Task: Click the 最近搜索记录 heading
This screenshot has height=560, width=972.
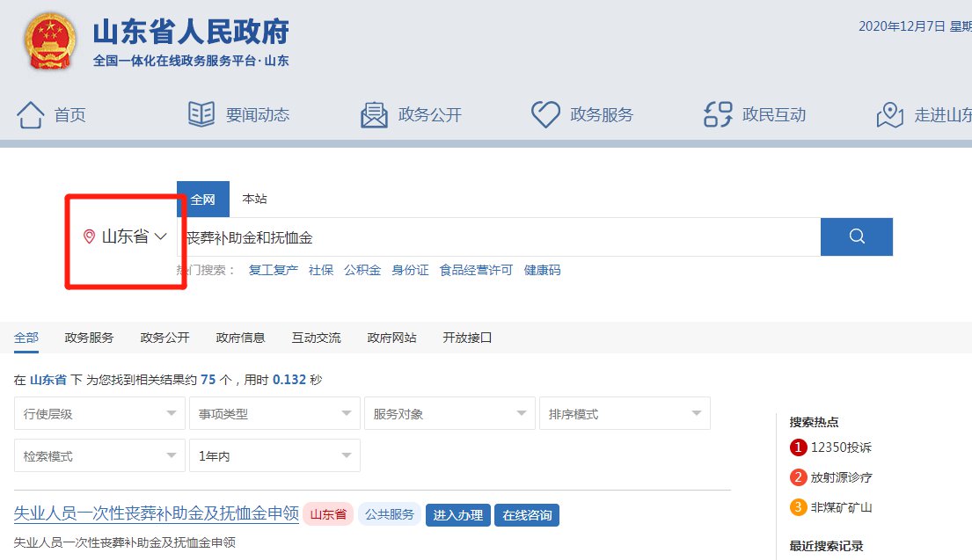Action: tap(826, 546)
